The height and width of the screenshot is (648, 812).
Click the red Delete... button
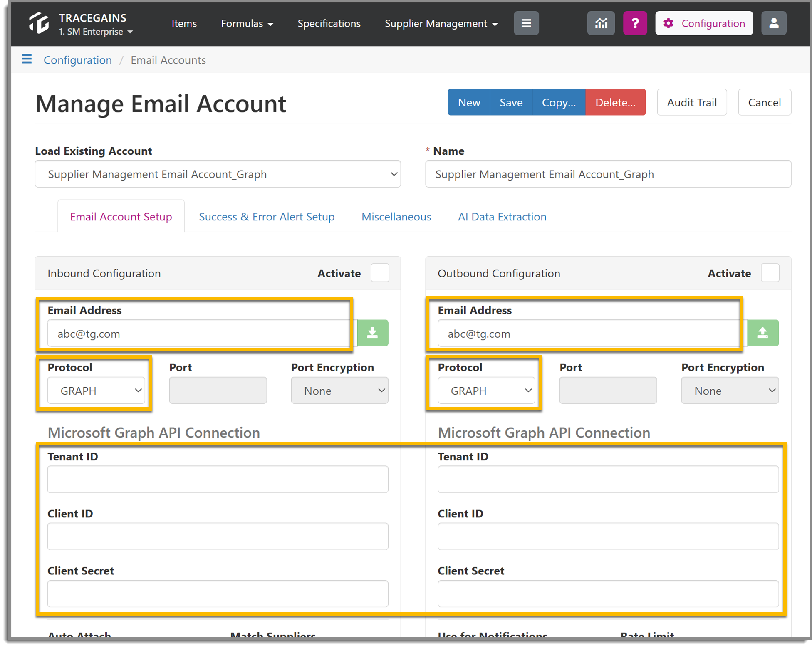(616, 102)
